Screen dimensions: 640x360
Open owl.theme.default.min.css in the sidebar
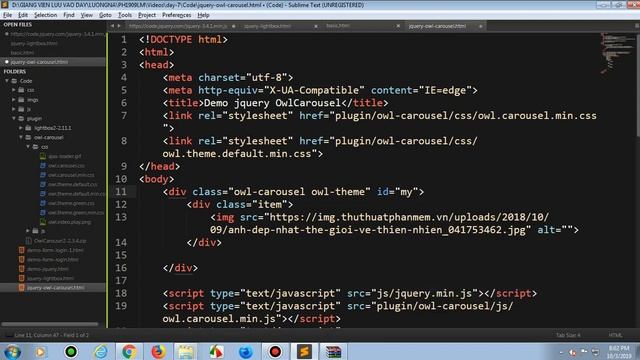tap(76, 194)
